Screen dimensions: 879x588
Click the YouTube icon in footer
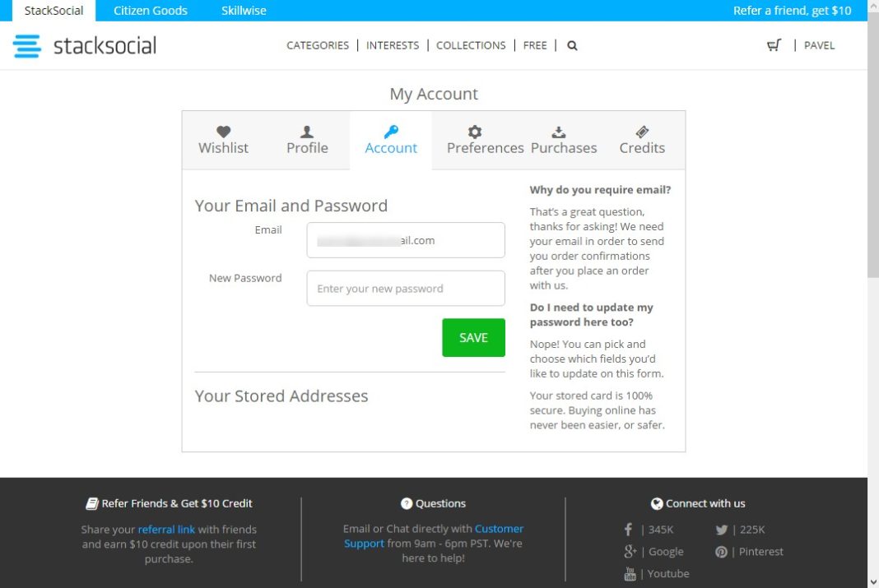point(630,574)
